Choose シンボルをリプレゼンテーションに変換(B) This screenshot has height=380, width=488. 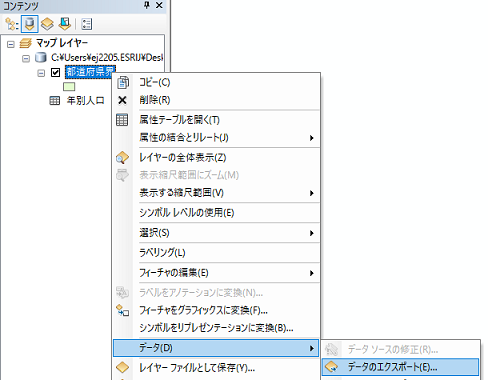pos(216,328)
